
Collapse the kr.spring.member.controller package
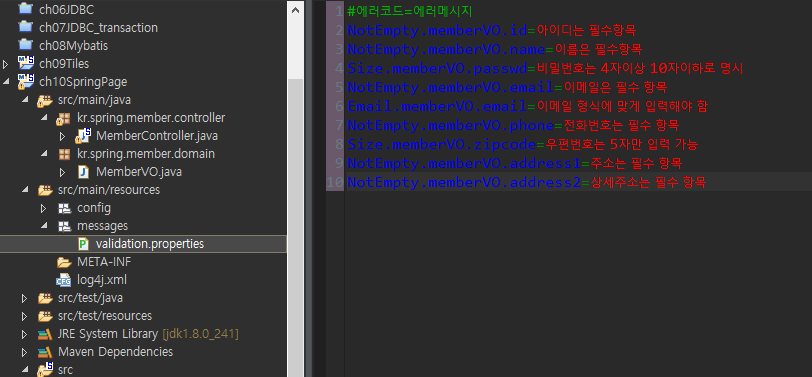point(44,118)
